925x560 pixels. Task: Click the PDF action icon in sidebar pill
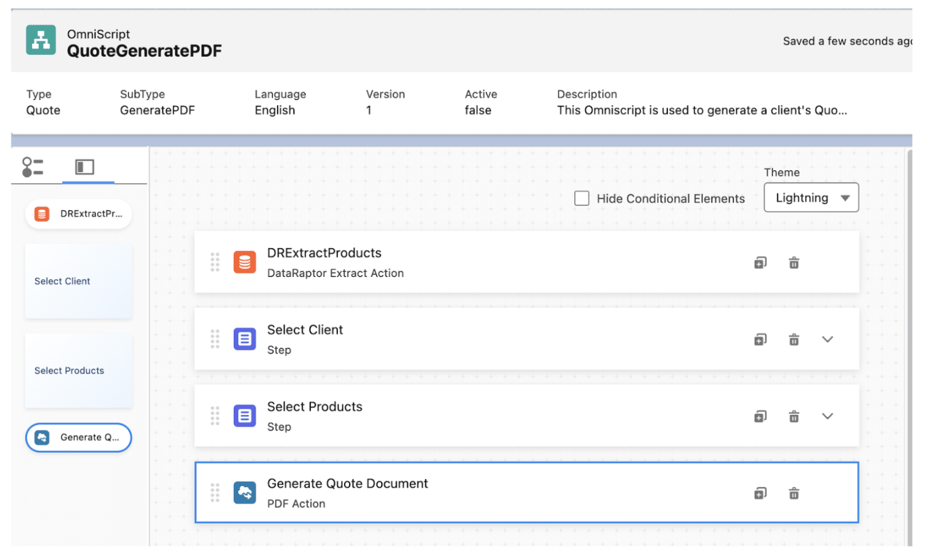[42, 437]
